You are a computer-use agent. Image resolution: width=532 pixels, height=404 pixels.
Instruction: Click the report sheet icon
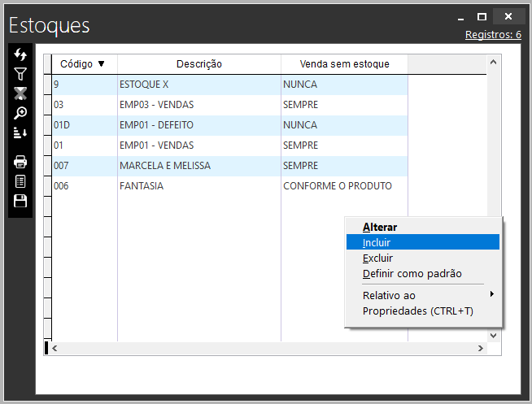[20, 181]
